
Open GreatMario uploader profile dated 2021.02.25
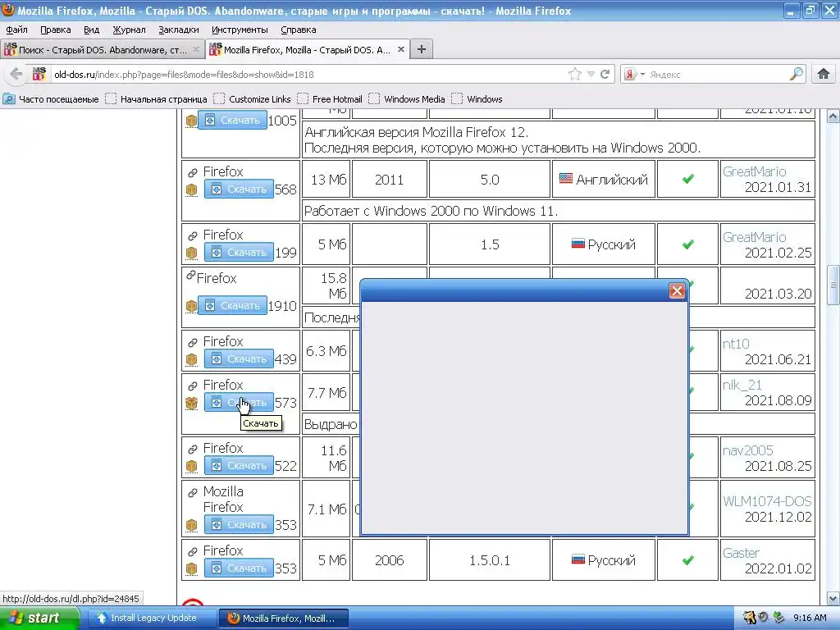coord(755,237)
